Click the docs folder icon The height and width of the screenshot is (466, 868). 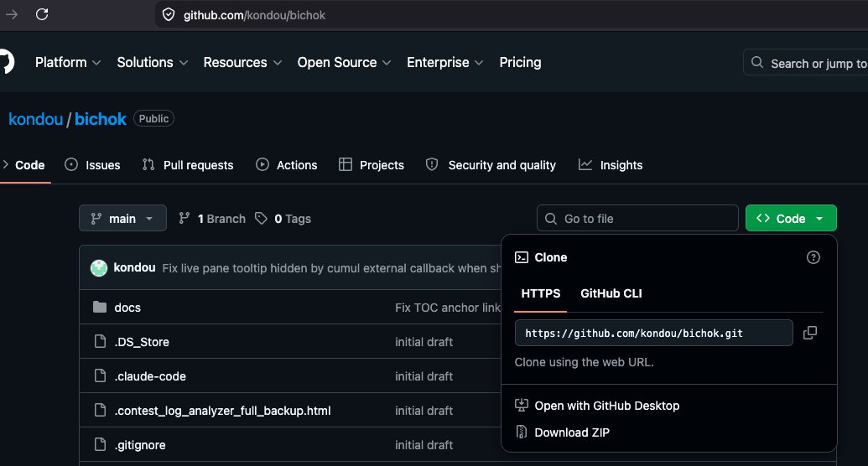click(100, 307)
